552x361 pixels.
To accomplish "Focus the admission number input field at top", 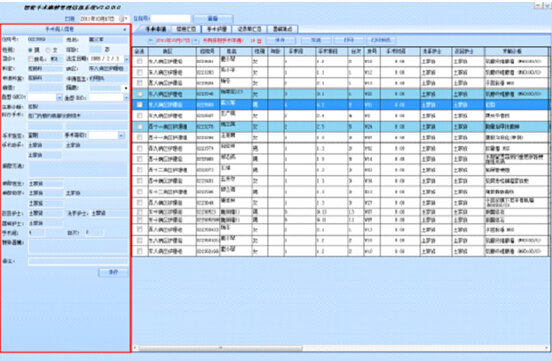I will 171,19.
